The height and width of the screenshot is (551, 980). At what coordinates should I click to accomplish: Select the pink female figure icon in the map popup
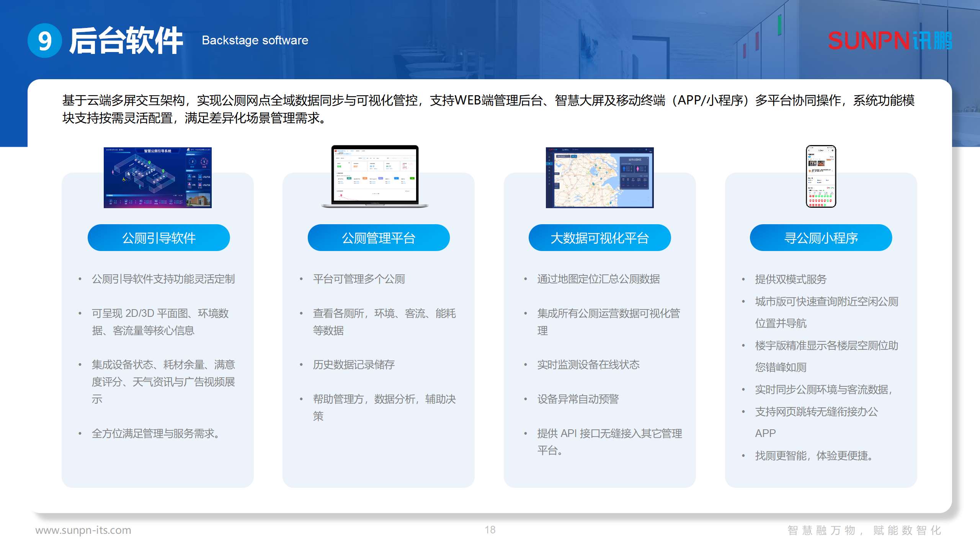[638, 169]
